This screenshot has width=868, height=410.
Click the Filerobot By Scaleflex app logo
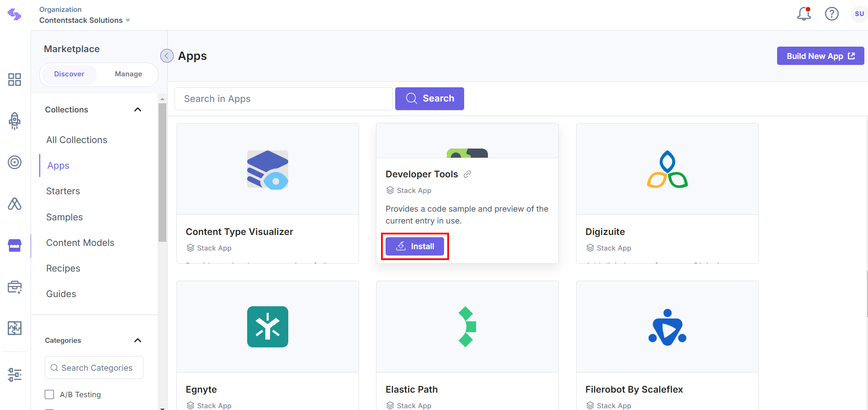(667, 327)
